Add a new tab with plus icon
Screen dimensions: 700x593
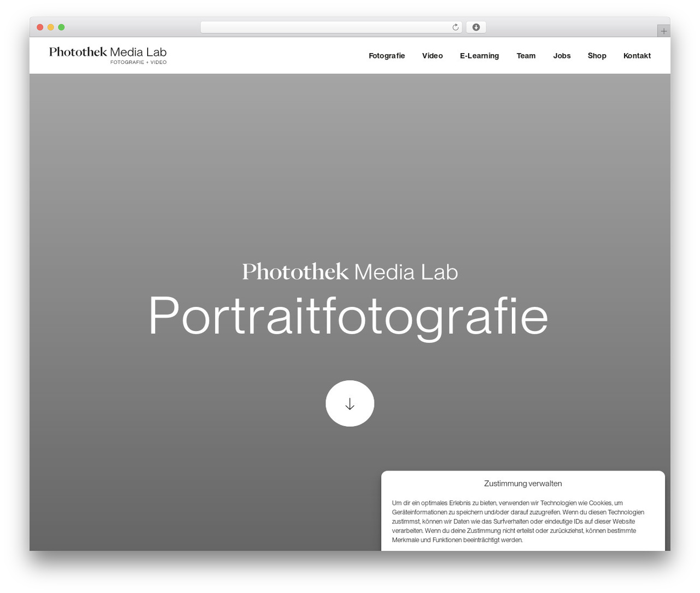click(x=663, y=31)
